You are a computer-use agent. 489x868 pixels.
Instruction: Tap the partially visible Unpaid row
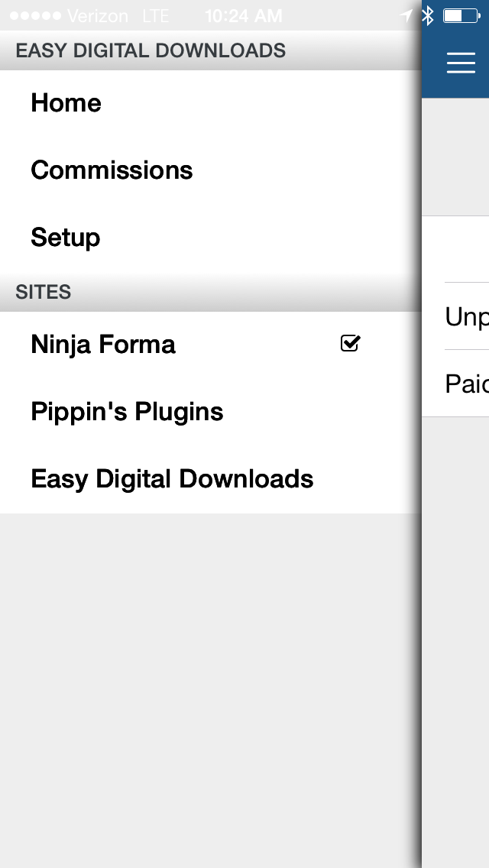466,316
